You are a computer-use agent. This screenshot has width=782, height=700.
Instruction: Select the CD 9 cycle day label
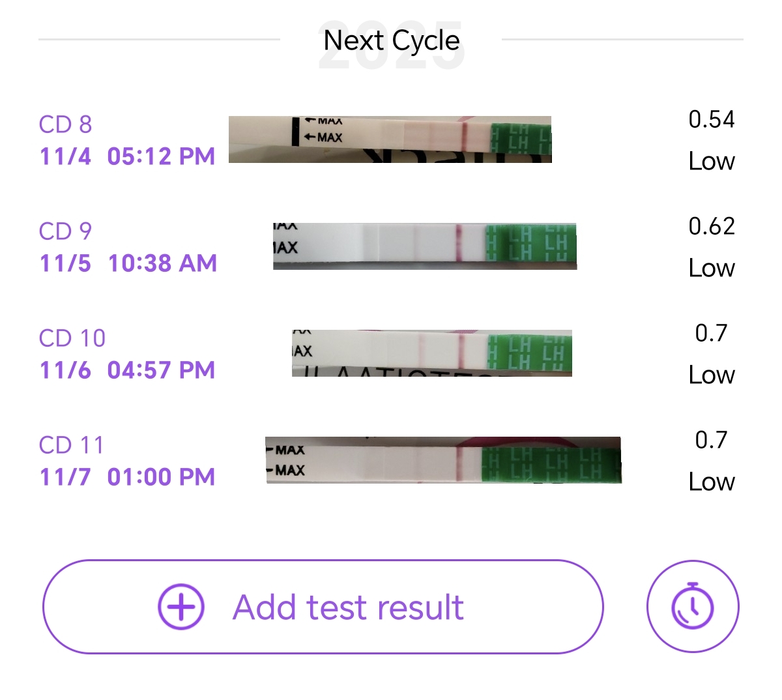(65, 231)
